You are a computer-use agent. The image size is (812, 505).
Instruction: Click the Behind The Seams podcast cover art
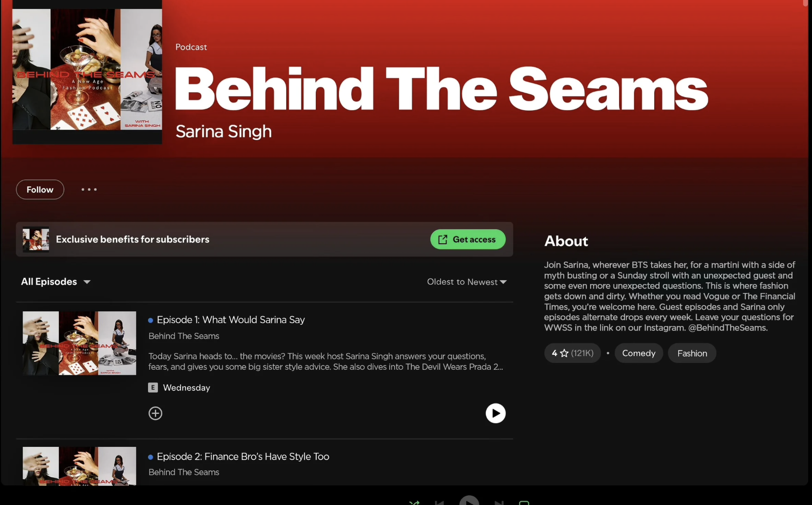[87, 72]
